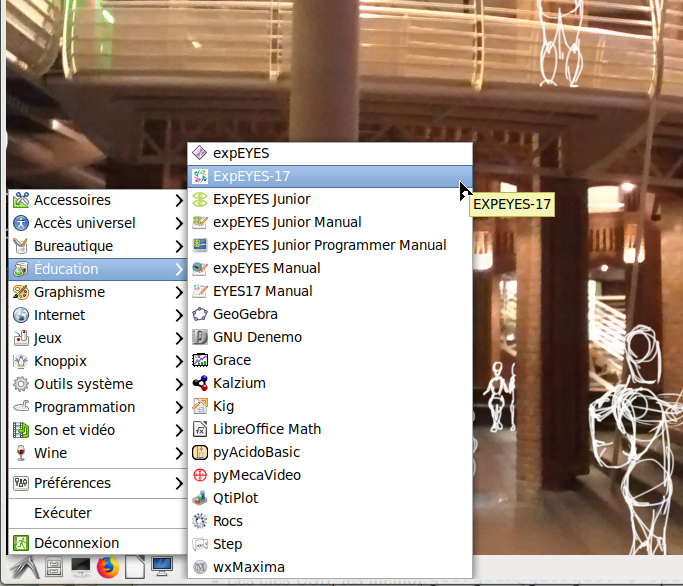The width and height of the screenshot is (683, 586).
Task: Expand the Accessoires submenu arrow
Action: click(x=178, y=200)
